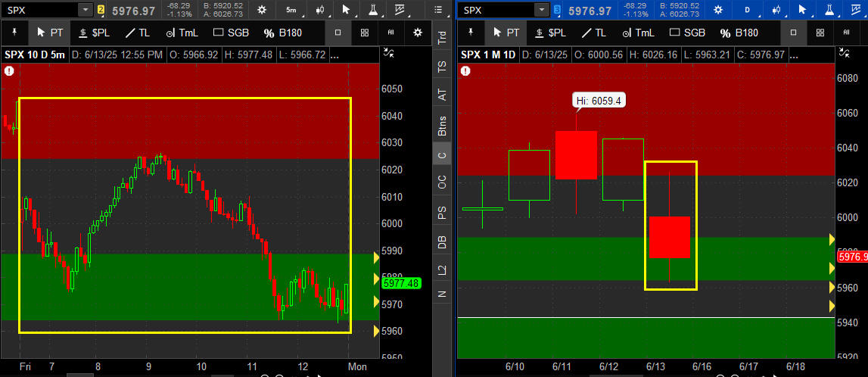This screenshot has width=868, height=377.
Task: Select % B180 tool on right chart
Action: tap(739, 33)
